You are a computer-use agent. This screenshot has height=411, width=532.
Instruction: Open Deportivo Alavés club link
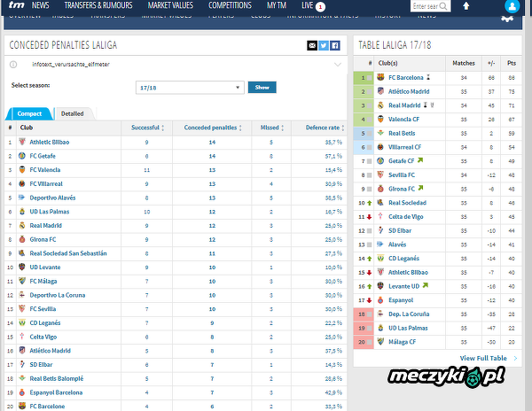[52, 198]
